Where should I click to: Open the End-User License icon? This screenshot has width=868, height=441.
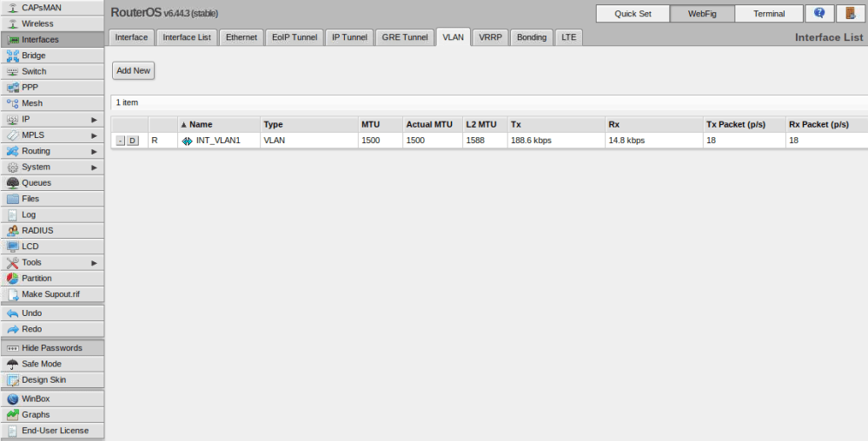tap(13, 431)
